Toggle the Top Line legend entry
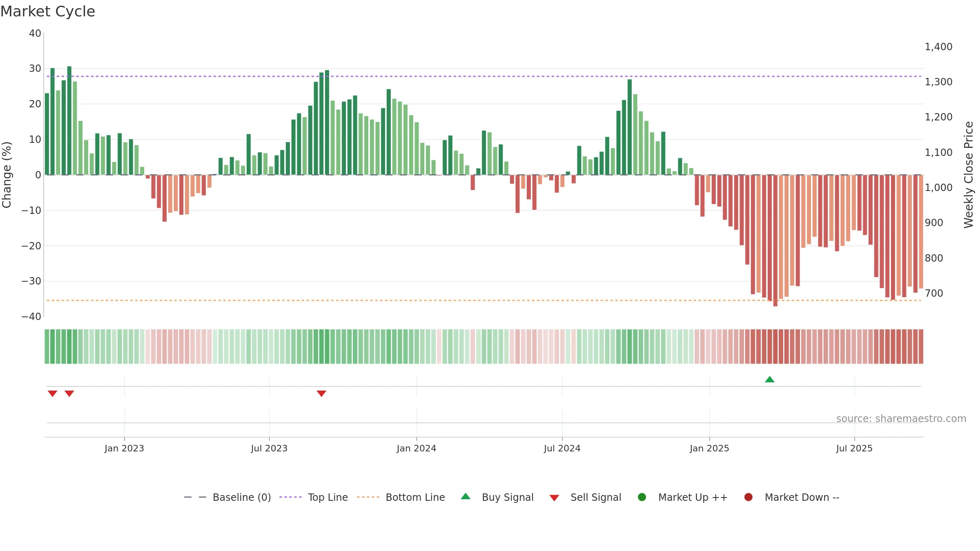 (314, 497)
